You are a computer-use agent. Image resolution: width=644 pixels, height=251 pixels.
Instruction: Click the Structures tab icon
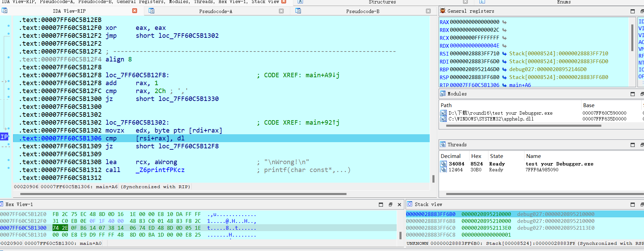[300, 2]
